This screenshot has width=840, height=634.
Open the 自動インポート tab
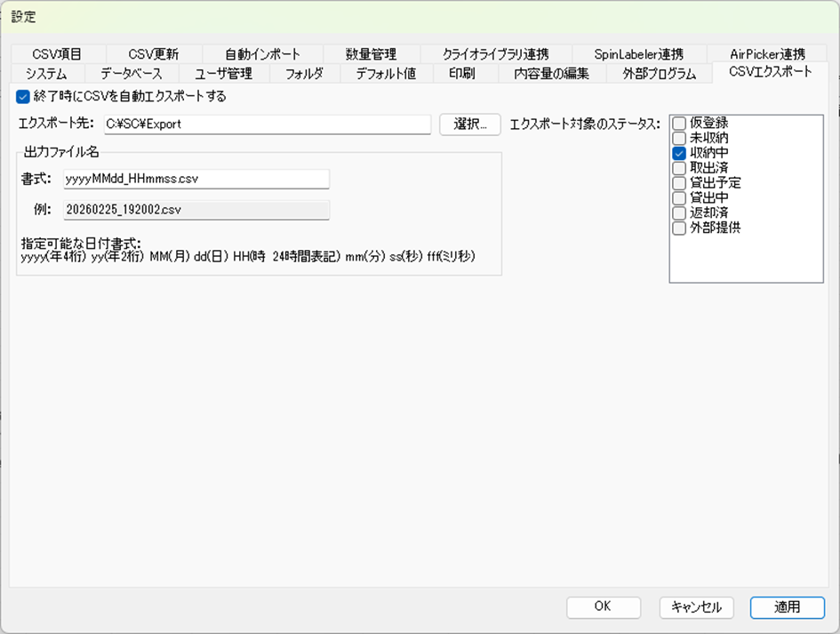[262, 54]
